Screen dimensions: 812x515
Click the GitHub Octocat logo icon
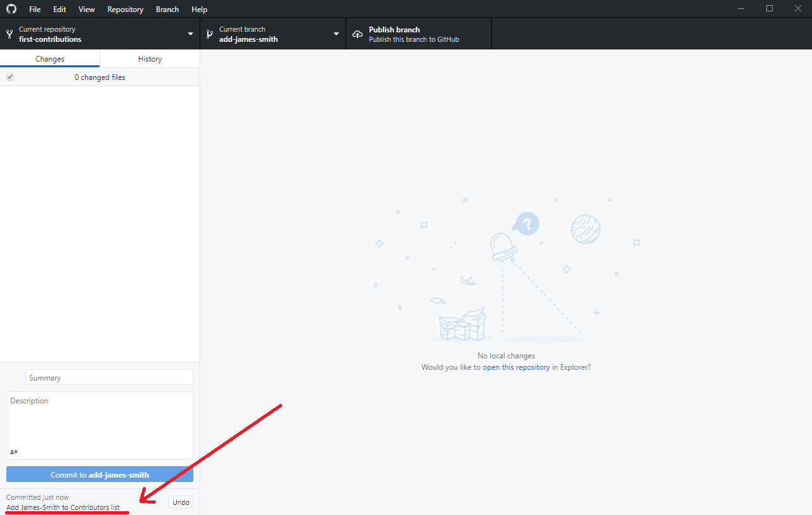click(11, 9)
